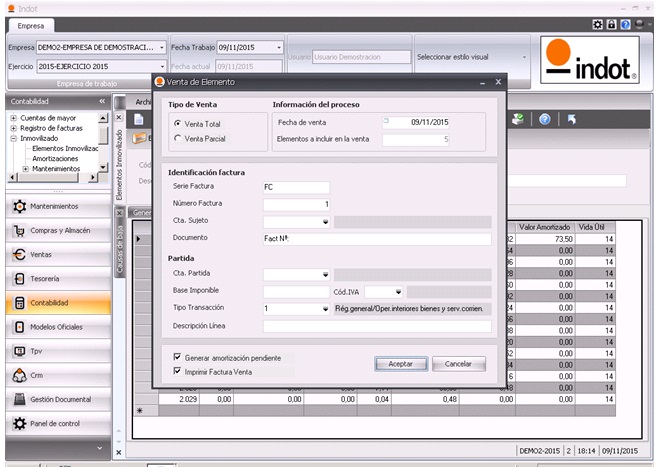
Task: Open Mantenimientos module in sidebar
Action: [55, 206]
